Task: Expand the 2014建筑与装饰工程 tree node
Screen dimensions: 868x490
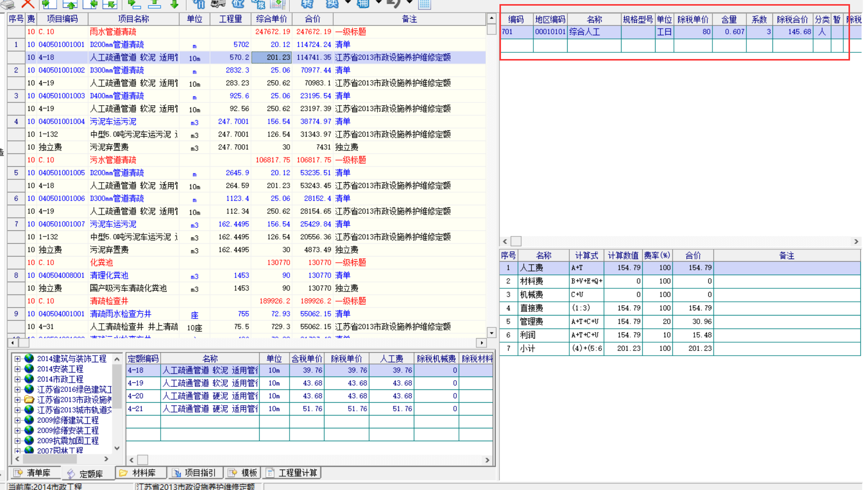Action: (x=17, y=359)
